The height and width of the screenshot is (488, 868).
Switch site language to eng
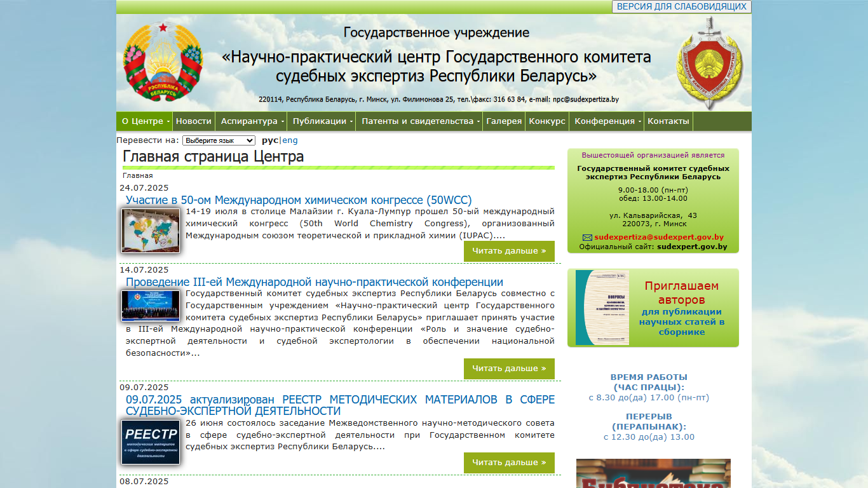click(290, 140)
